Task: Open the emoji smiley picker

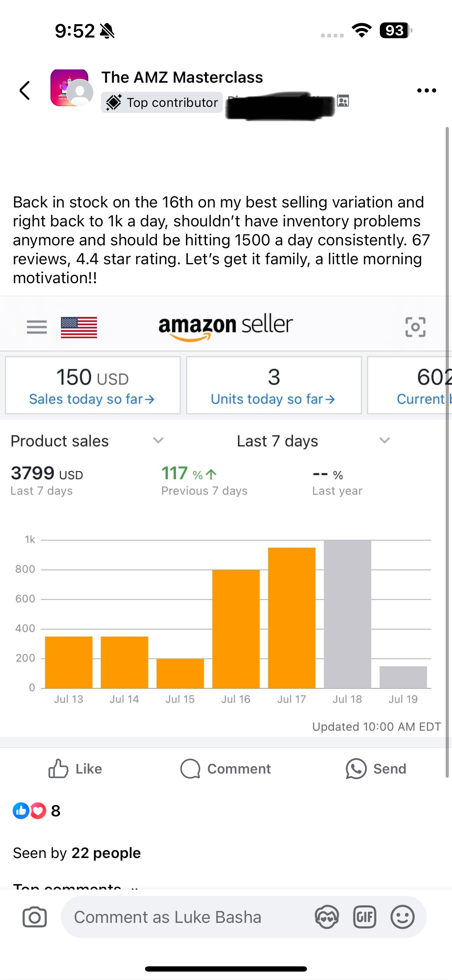Action: (x=402, y=917)
